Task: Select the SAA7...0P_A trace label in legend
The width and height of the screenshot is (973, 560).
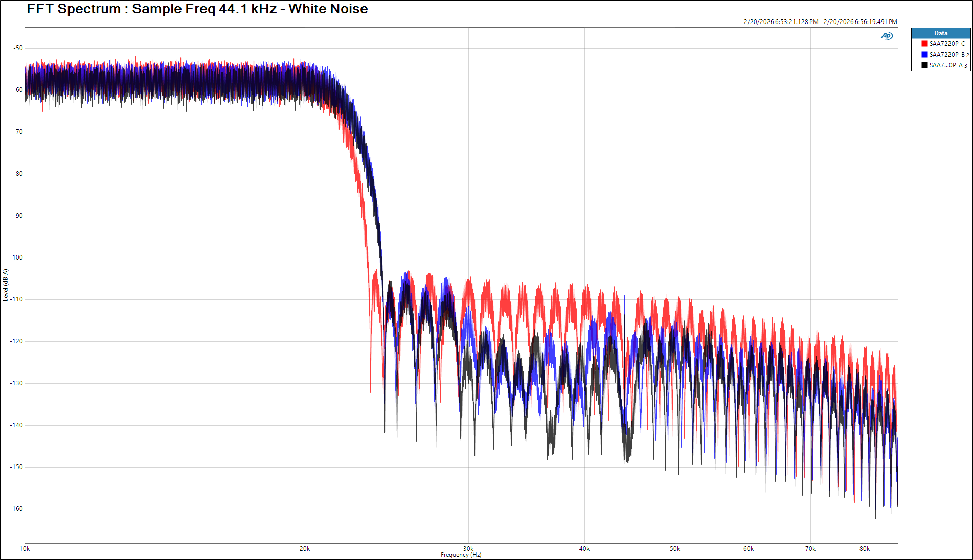Action: click(946, 65)
